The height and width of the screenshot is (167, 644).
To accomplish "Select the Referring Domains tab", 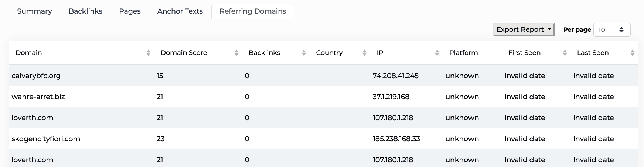I will pyautogui.click(x=253, y=11).
